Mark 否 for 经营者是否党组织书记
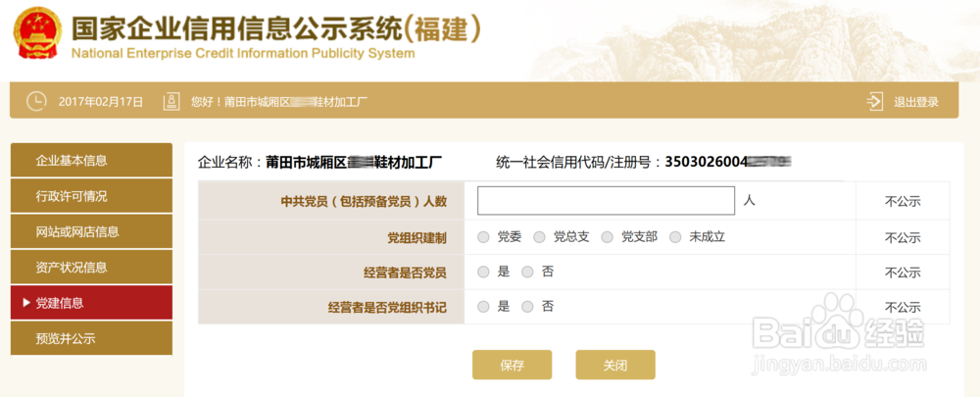980x397 pixels. 527,307
